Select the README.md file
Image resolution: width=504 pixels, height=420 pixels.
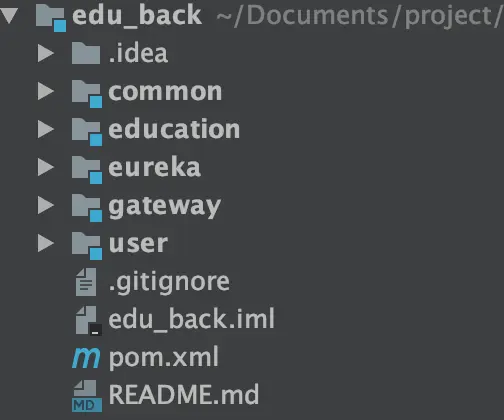point(184,395)
